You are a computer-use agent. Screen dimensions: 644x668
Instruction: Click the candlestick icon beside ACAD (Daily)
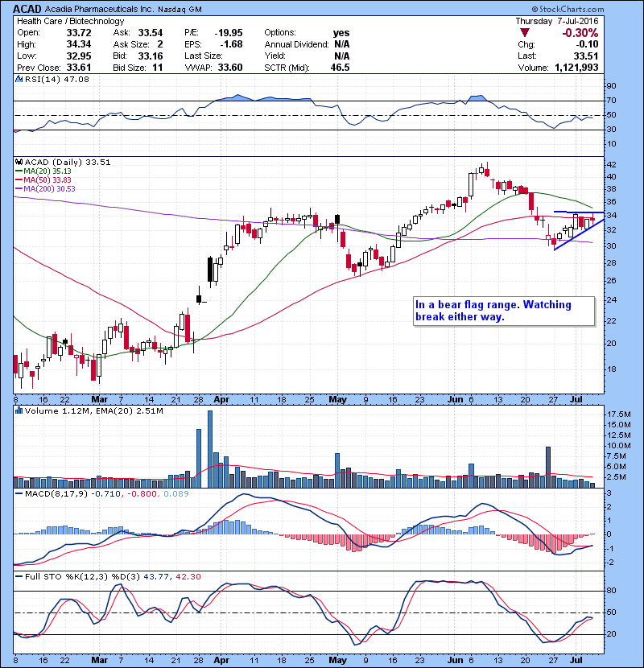19,162
